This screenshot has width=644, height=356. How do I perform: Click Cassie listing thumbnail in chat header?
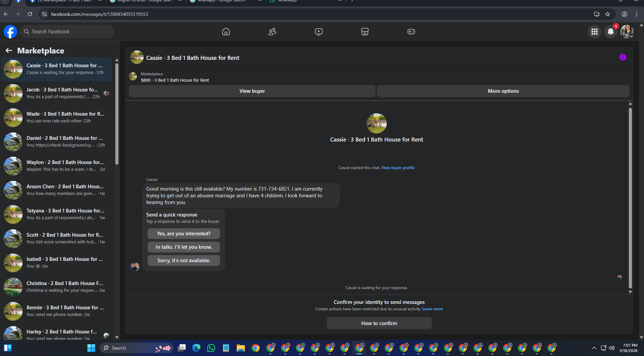point(137,57)
